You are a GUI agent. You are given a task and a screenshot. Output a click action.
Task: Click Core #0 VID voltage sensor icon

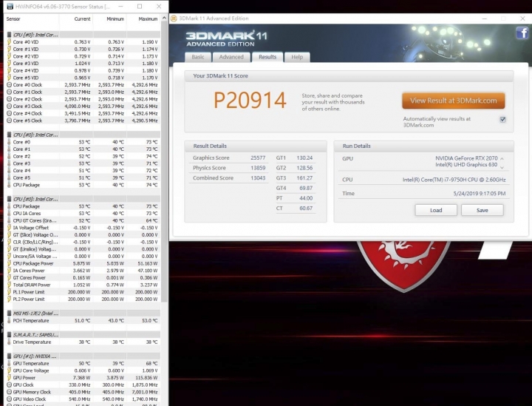coord(9,42)
